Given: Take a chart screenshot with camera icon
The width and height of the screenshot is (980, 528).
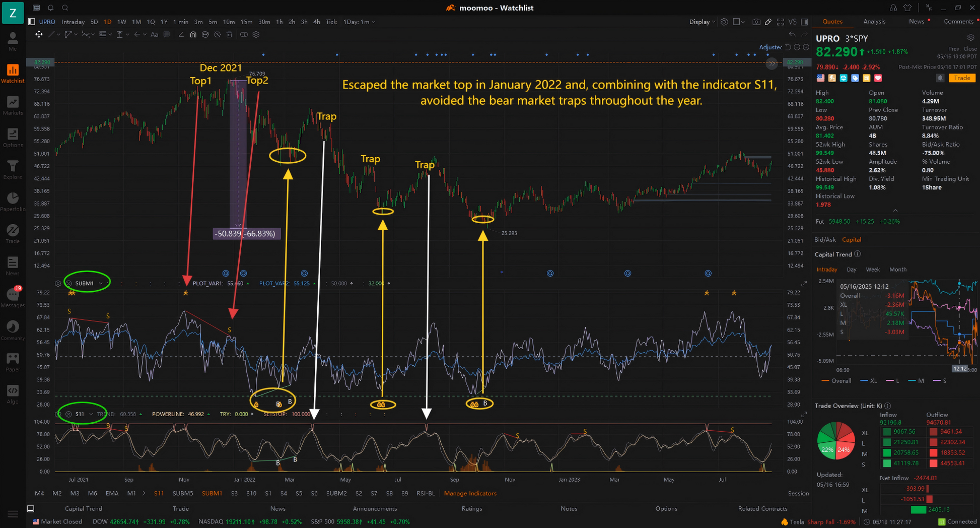Looking at the screenshot, I should pos(756,22).
